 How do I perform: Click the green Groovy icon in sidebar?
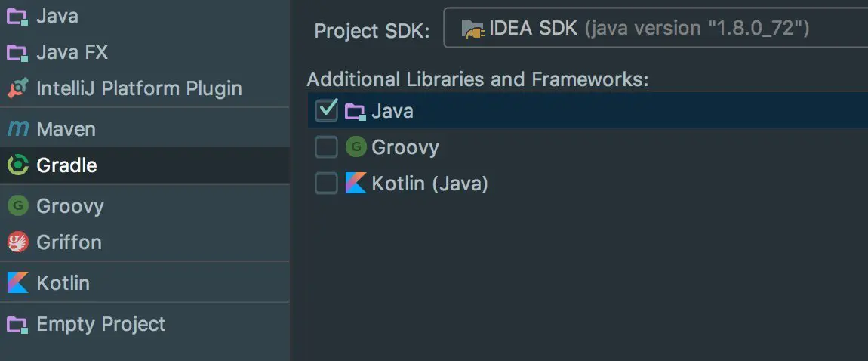17,206
